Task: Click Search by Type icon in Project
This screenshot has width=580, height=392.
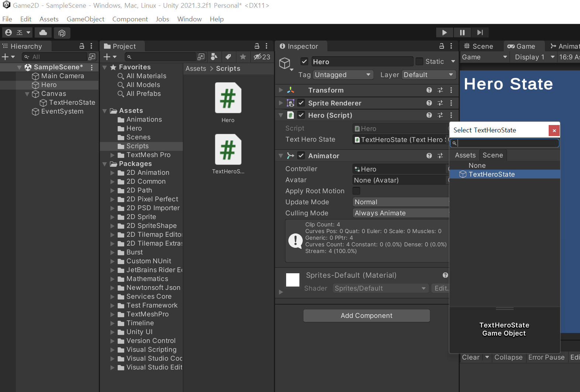Action: [214, 56]
